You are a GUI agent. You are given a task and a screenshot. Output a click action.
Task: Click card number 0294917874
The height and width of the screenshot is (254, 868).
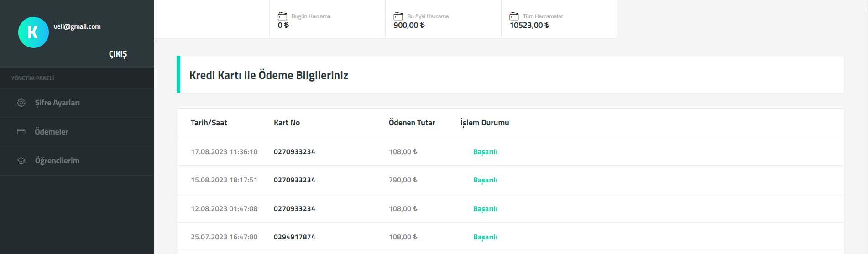(x=294, y=237)
